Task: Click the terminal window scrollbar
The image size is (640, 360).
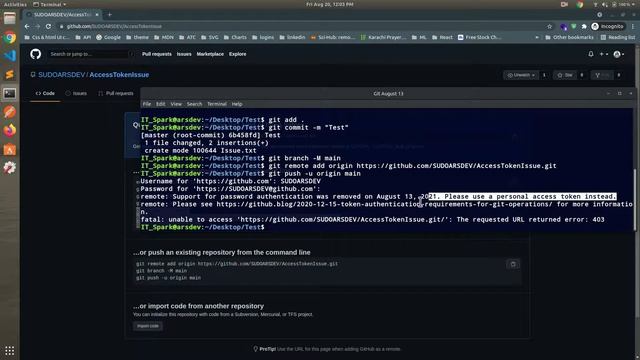Action: (635, 200)
